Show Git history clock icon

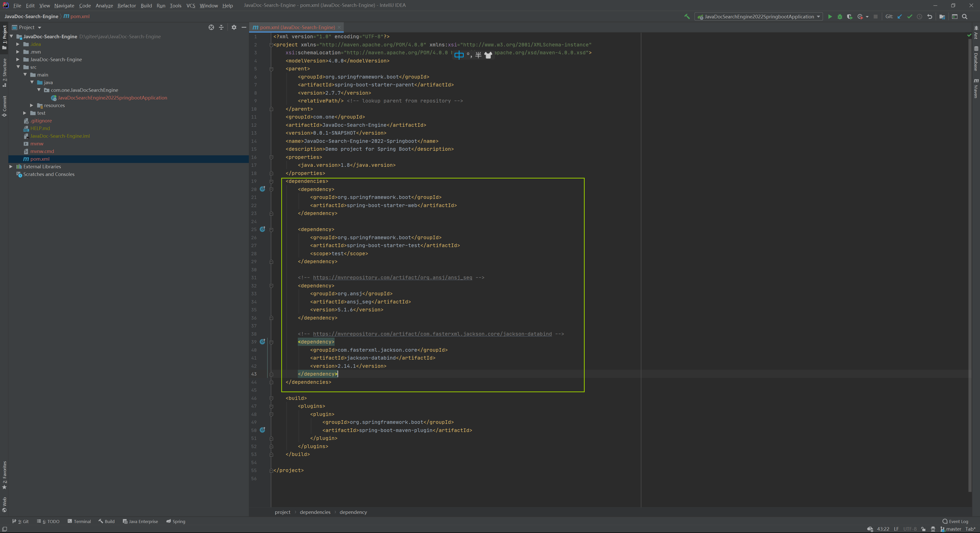coord(920,17)
